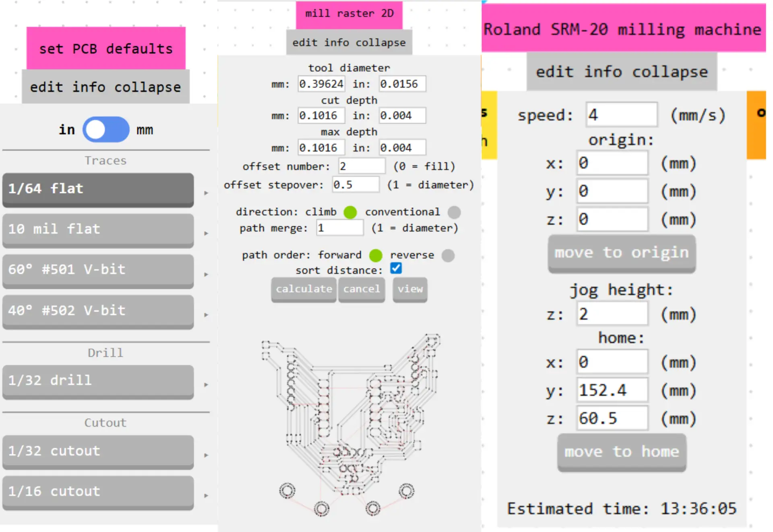Click output arrow beside 1/16 cutout
The width and height of the screenshot is (773, 532).
point(206,496)
